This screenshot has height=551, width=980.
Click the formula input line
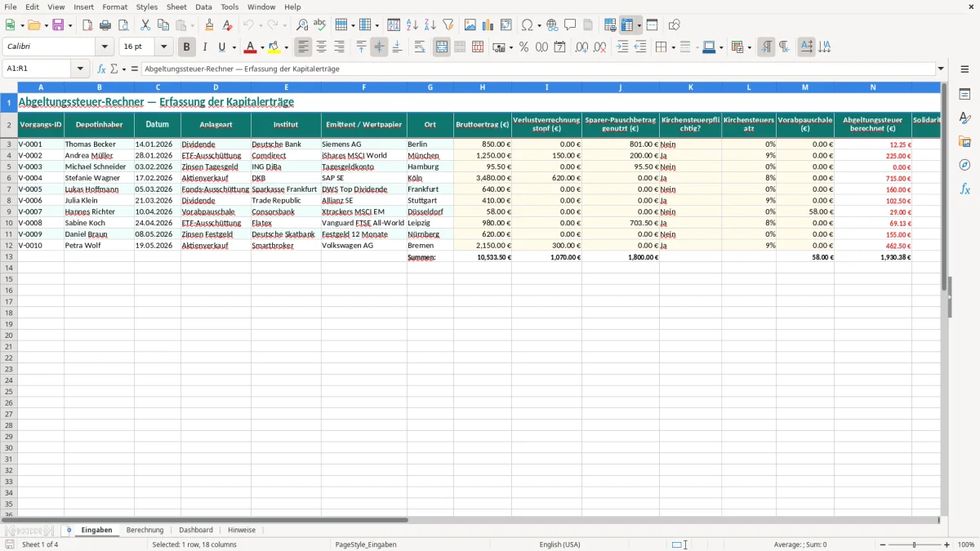point(537,69)
